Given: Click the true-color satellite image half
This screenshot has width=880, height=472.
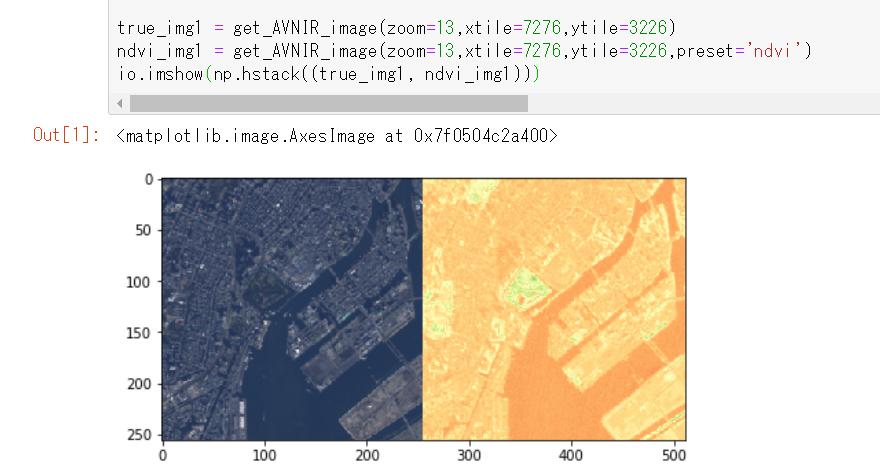Looking at the screenshot, I should click(x=292, y=309).
